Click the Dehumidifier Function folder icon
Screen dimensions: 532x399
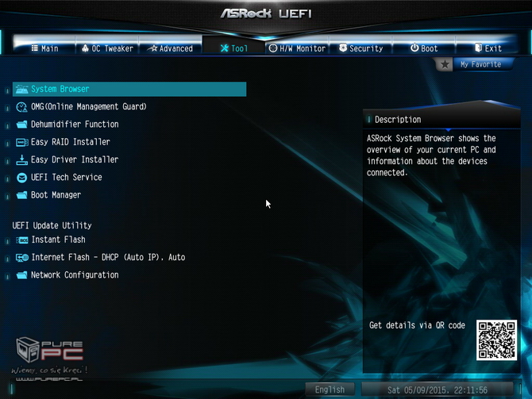tap(21, 125)
